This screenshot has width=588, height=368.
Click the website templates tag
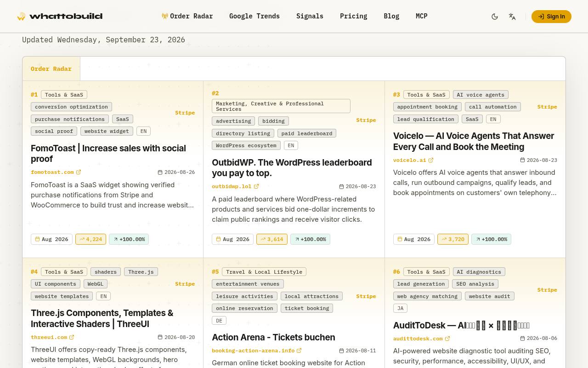click(x=62, y=296)
